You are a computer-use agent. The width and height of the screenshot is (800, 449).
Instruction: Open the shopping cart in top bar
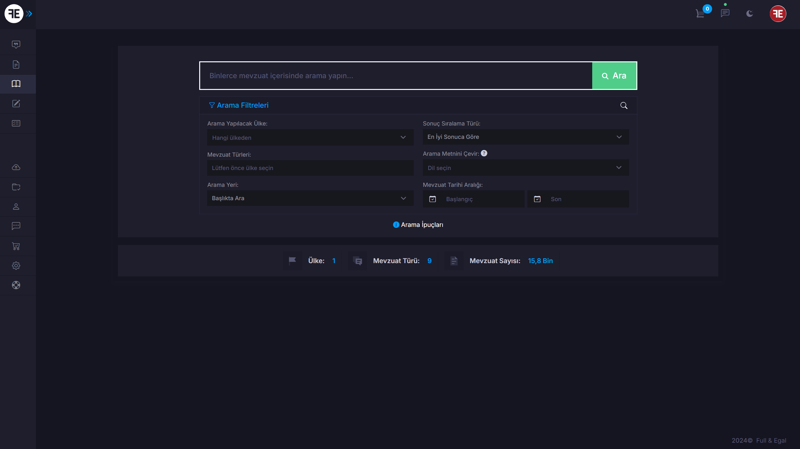click(x=700, y=14)
